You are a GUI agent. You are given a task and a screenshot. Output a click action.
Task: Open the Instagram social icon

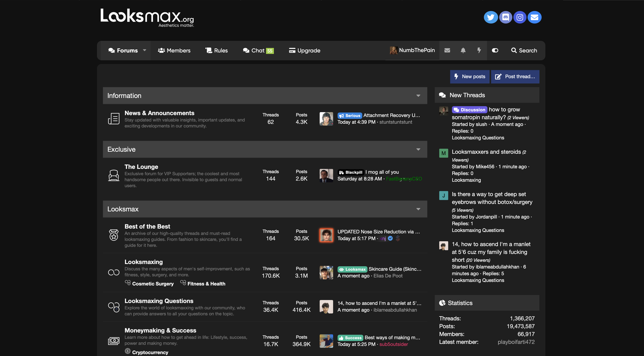coord(520,17)
